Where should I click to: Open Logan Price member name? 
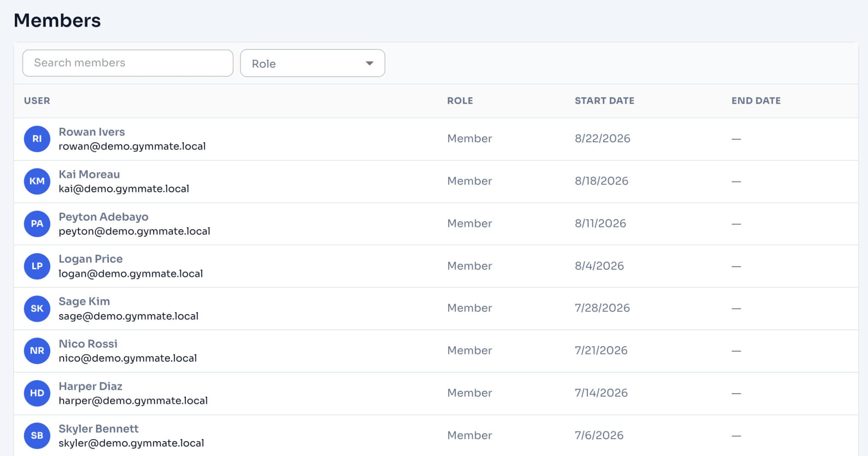click(90, 259)
